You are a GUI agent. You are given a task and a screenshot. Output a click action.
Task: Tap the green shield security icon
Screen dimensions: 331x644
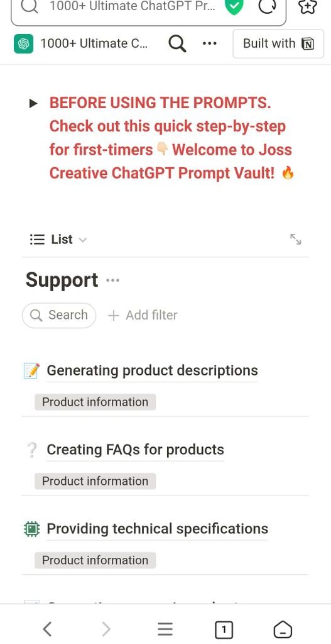tap(235, 7)
